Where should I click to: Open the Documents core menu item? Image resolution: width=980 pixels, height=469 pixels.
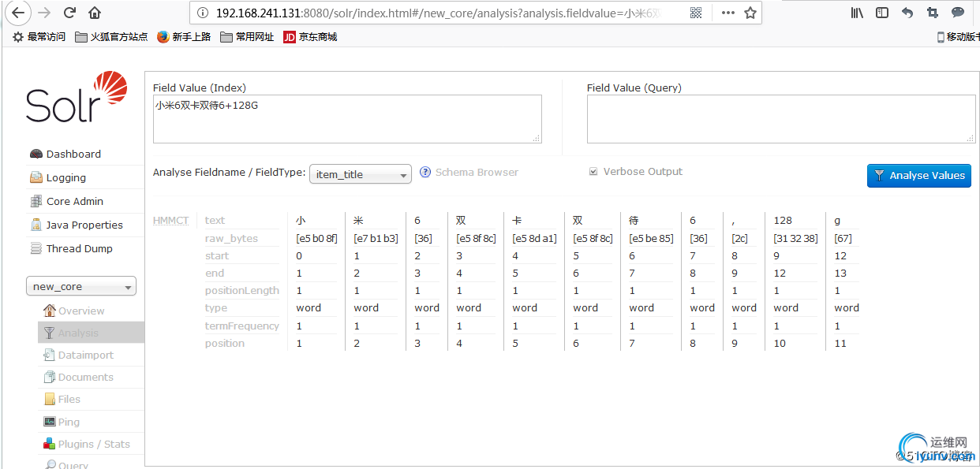pyautogui.click(x=78, y=377)
